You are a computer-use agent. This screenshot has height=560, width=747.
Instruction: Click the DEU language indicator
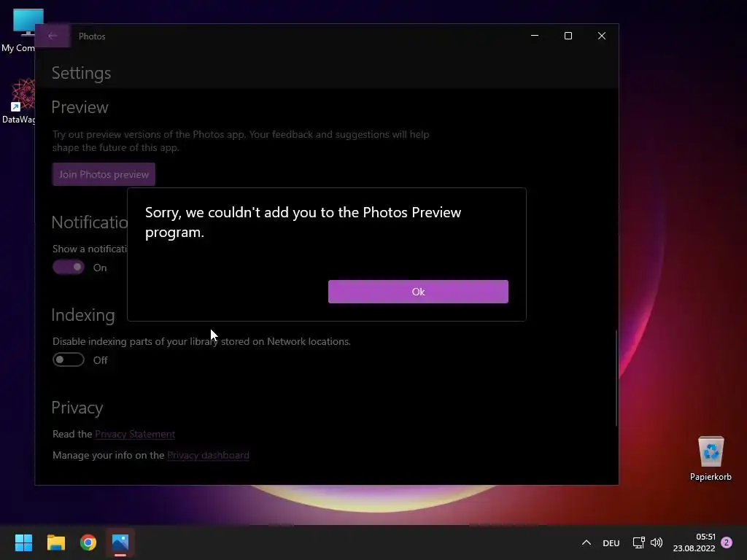[x=611, y=542]
